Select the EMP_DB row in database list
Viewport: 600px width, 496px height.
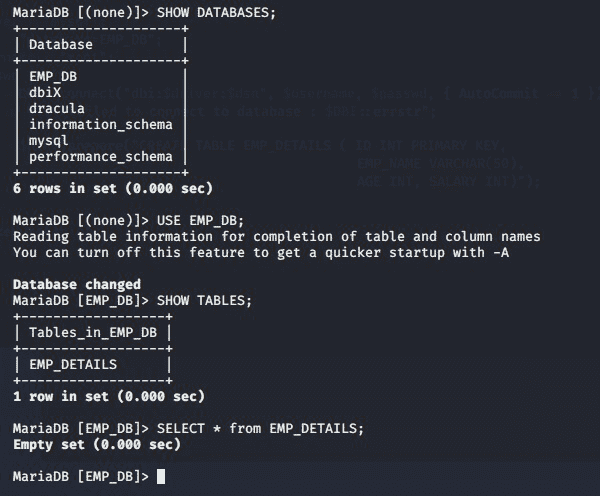point(53,76)
